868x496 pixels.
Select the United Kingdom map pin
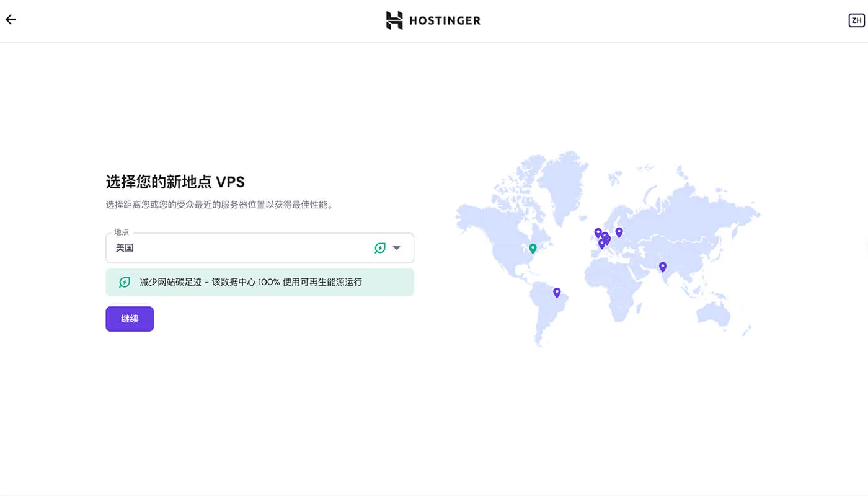[598, 232]
